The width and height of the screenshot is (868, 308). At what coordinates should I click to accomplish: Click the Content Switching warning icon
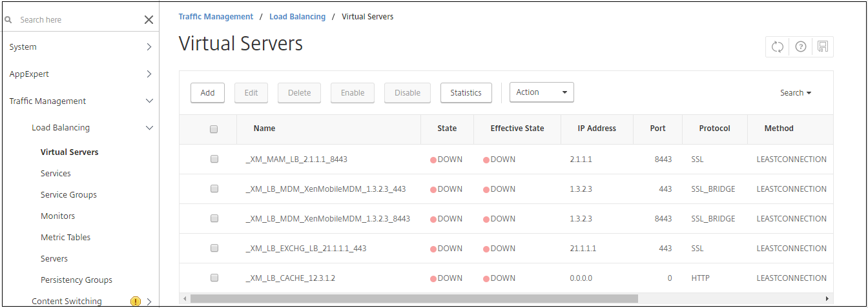pos(135,301)
